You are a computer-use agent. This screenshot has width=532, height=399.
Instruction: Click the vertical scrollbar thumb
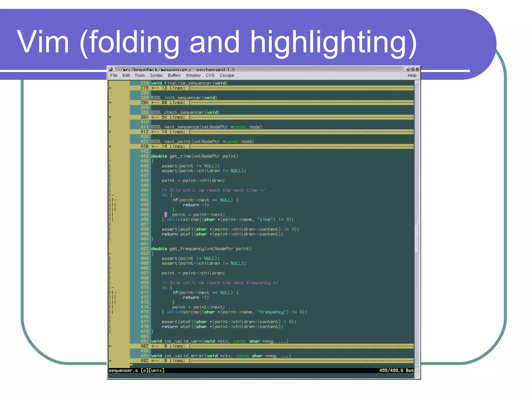pos(417,238)
